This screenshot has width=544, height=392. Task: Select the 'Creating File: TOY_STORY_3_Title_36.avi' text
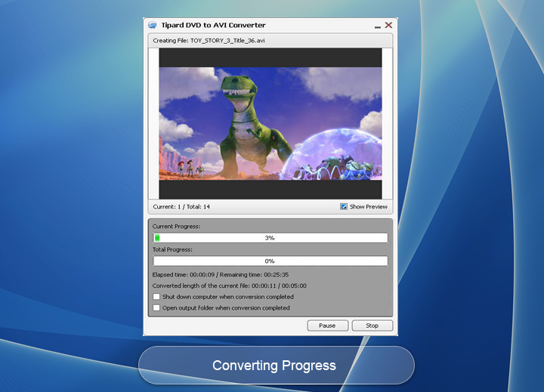coord(209,41)
